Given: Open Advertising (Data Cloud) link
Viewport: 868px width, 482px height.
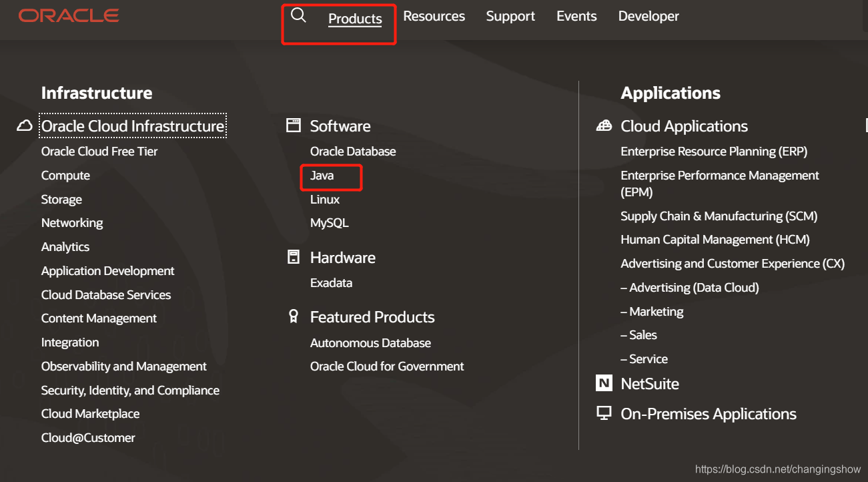Looking at the screenshot, I should point(690,288).
